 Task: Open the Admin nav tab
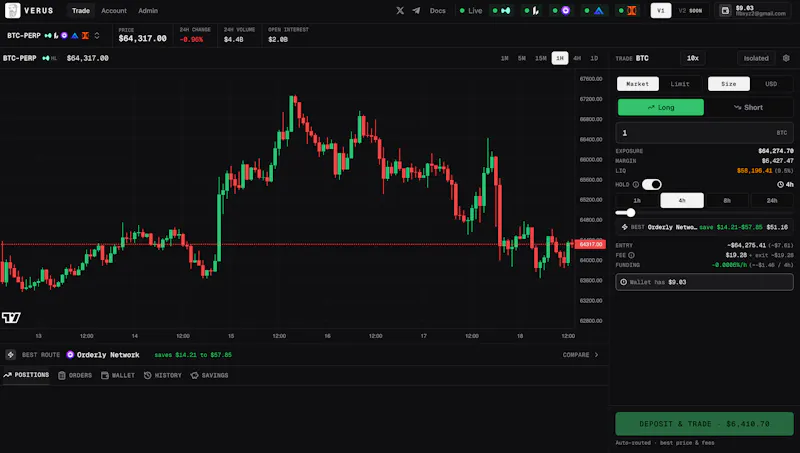click(x=148, y=11)
